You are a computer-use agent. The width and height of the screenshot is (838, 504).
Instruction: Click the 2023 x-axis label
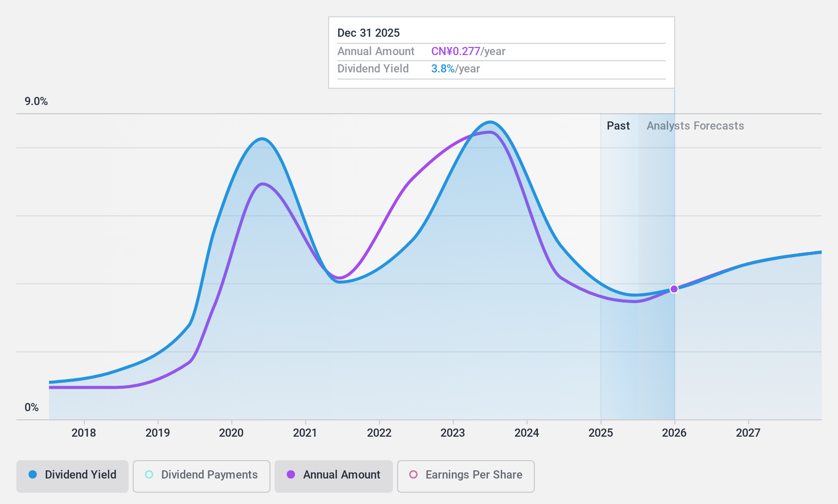453,433
